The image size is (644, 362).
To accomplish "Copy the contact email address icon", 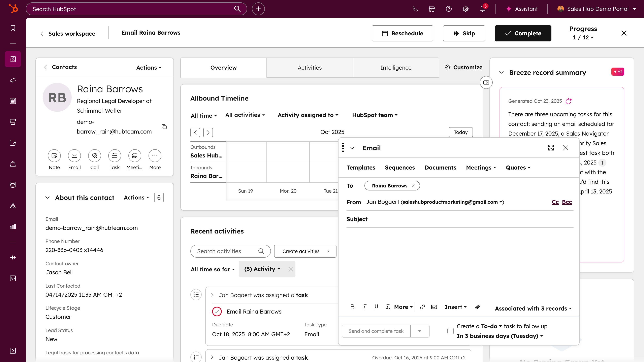I will tap(164, 127).
